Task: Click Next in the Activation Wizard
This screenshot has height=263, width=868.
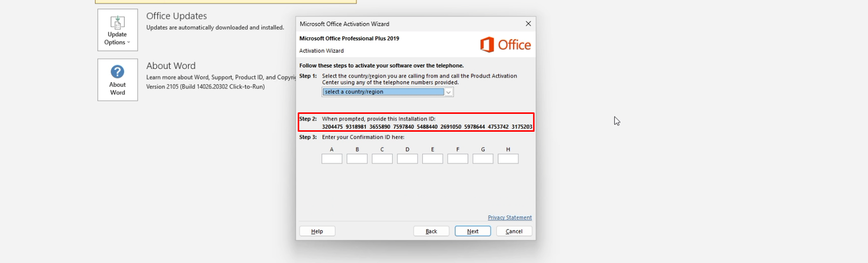Action: click(x=473, y=231)
